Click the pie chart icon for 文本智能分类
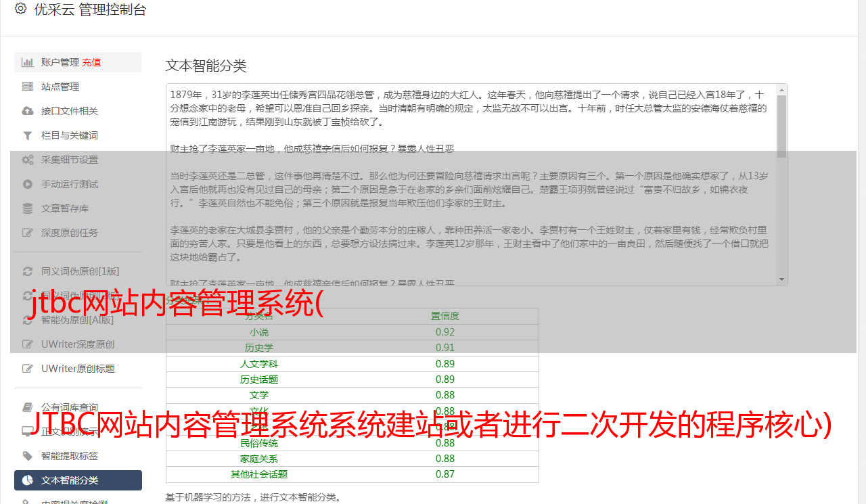The height and width of the screenshot is (504, 866). 28,480
